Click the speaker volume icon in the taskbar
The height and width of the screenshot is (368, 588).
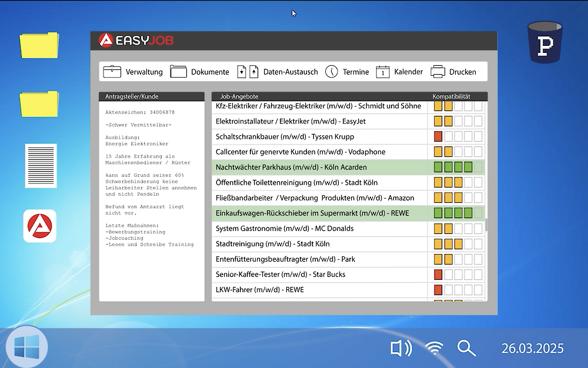pyautogui.click(x=400, y=348)
